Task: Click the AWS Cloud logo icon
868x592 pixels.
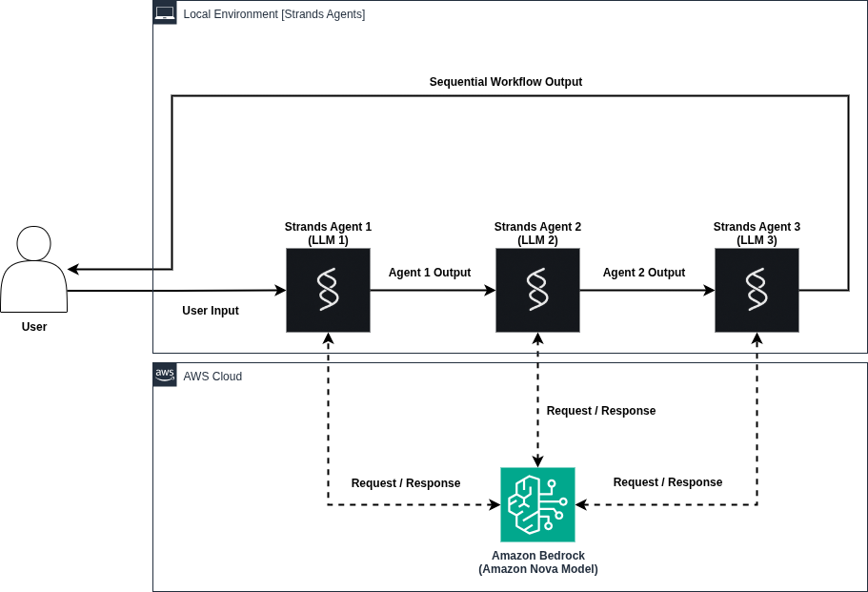Action: pyautogui.click(x=165, y=375)
